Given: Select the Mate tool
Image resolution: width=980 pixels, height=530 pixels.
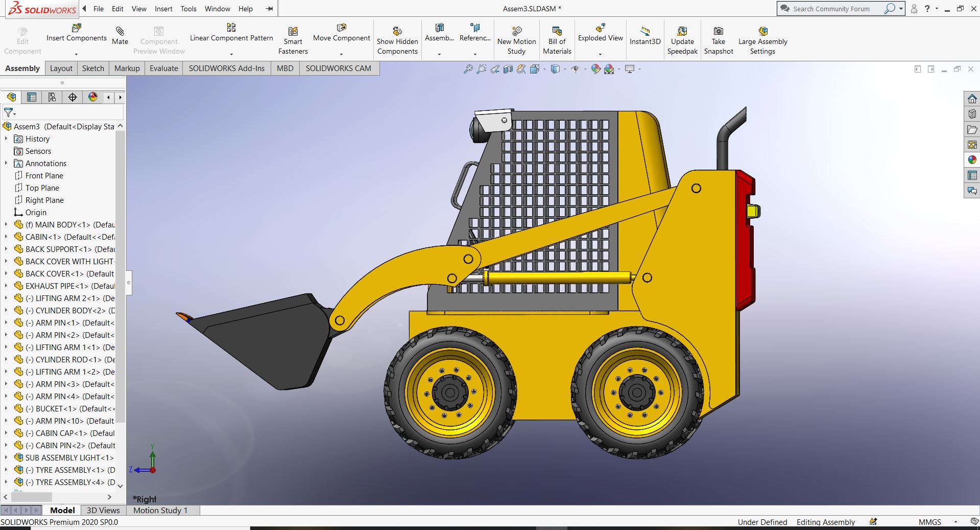Looking at the screenshot, I should pyautogui.click(x=120, y=36).
